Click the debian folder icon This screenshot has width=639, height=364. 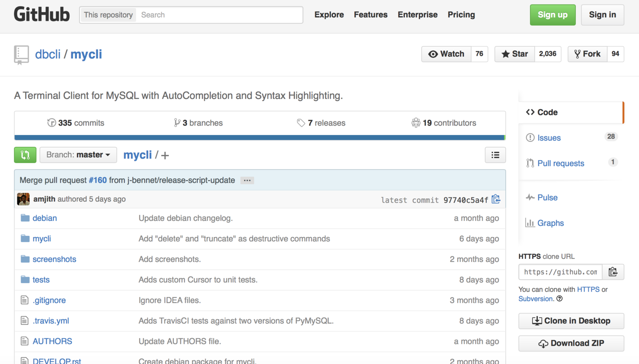25,218
